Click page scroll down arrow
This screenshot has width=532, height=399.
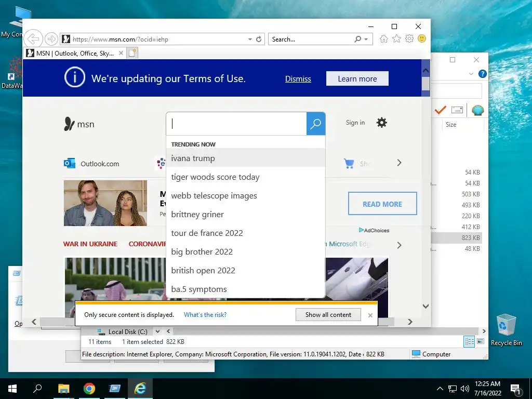426,306
